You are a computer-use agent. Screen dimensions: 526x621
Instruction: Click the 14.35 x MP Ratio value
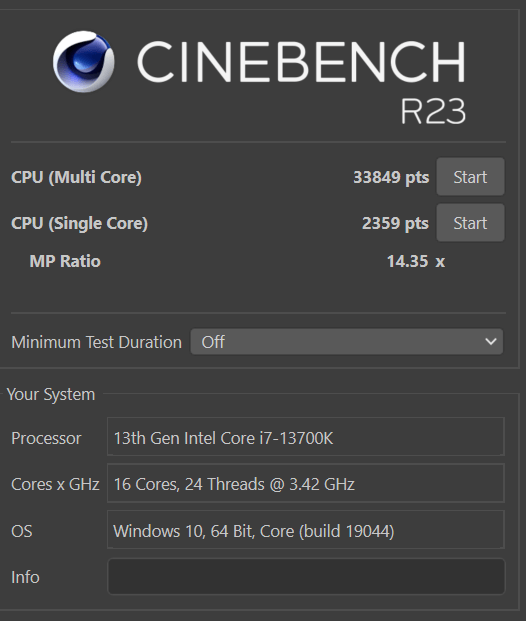pyautogui.click(x=416, y=261)
